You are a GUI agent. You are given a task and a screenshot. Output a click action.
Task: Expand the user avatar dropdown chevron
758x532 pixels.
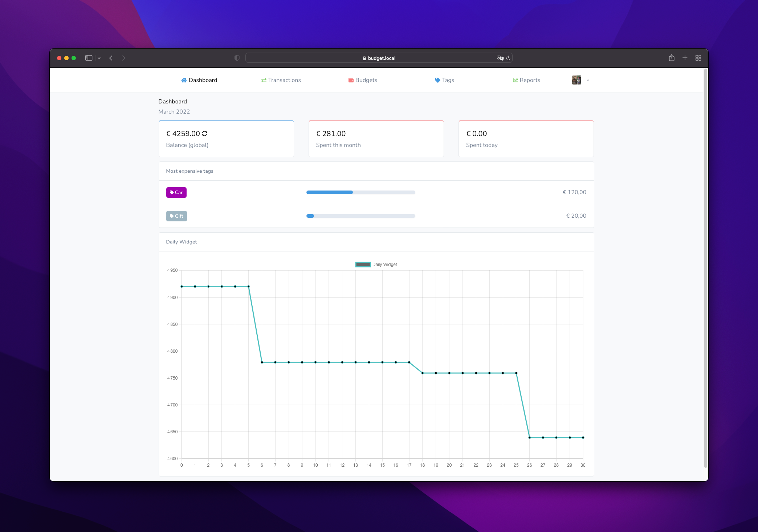588,80
